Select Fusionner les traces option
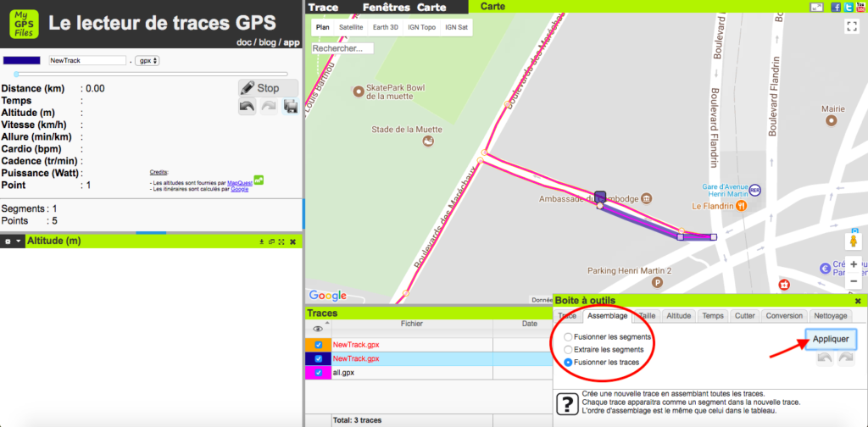 pos(568,363)
